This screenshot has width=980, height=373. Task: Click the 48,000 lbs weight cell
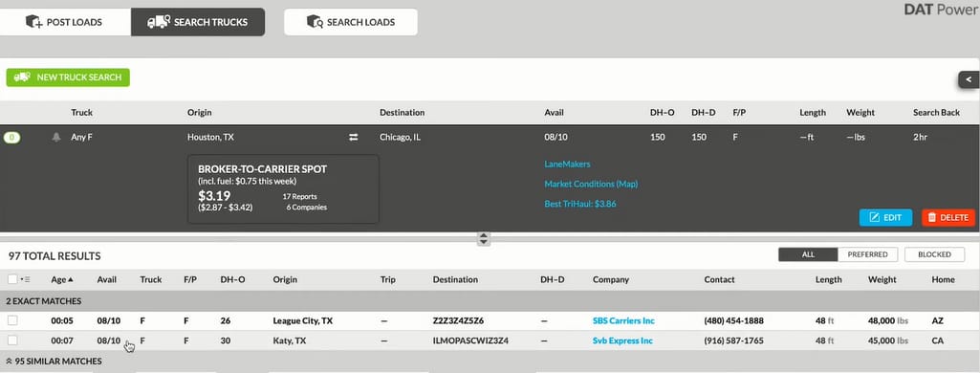click(x=888, y=320)
